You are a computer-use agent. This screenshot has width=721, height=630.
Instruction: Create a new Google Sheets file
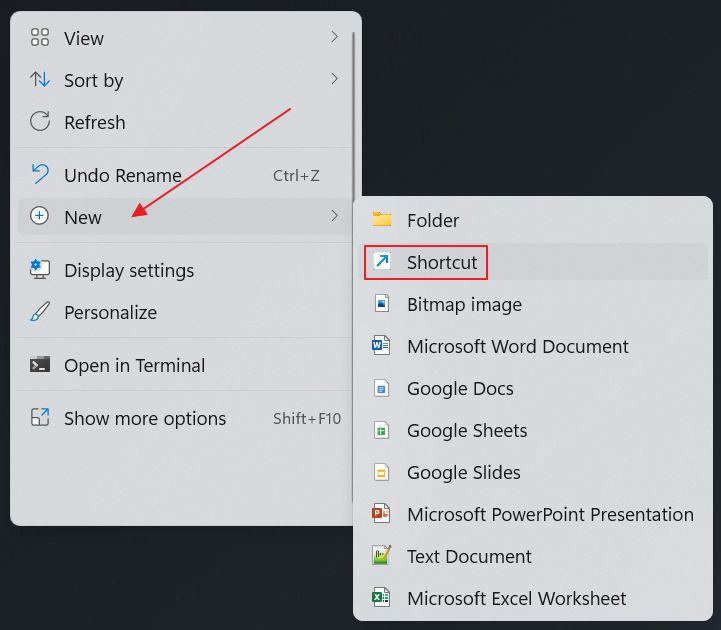click(533, 430)
